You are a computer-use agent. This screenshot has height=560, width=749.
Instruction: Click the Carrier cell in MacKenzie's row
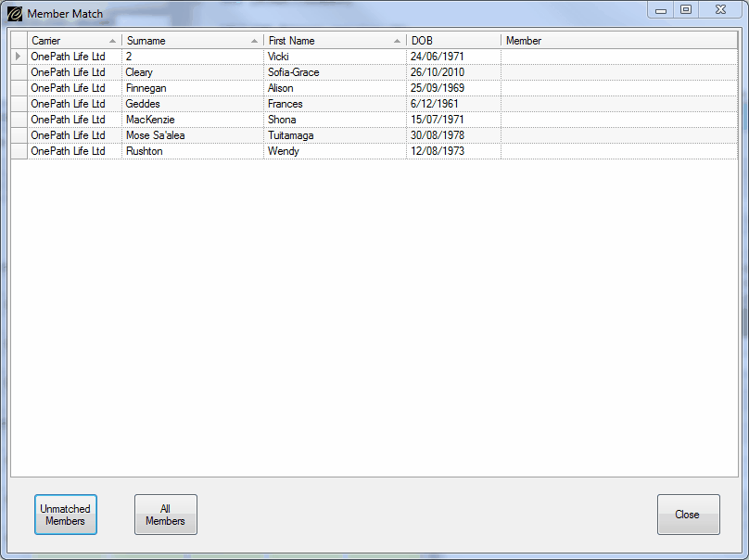[x=74, y=120]
